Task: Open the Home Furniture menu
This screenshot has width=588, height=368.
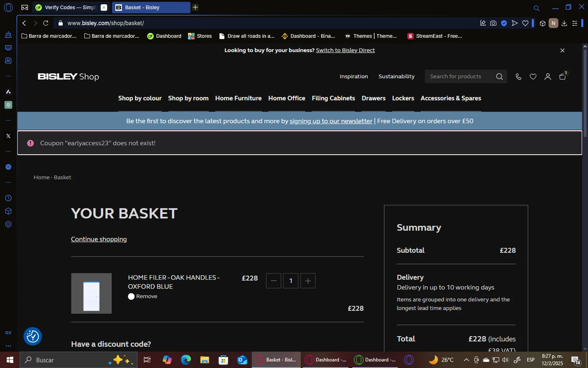Action: 238,98
